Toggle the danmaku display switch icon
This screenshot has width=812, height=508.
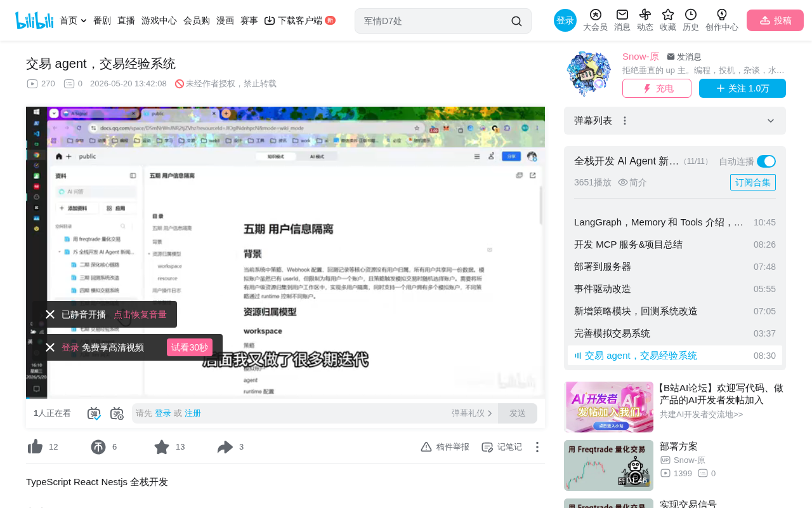(x=94, y=413)
